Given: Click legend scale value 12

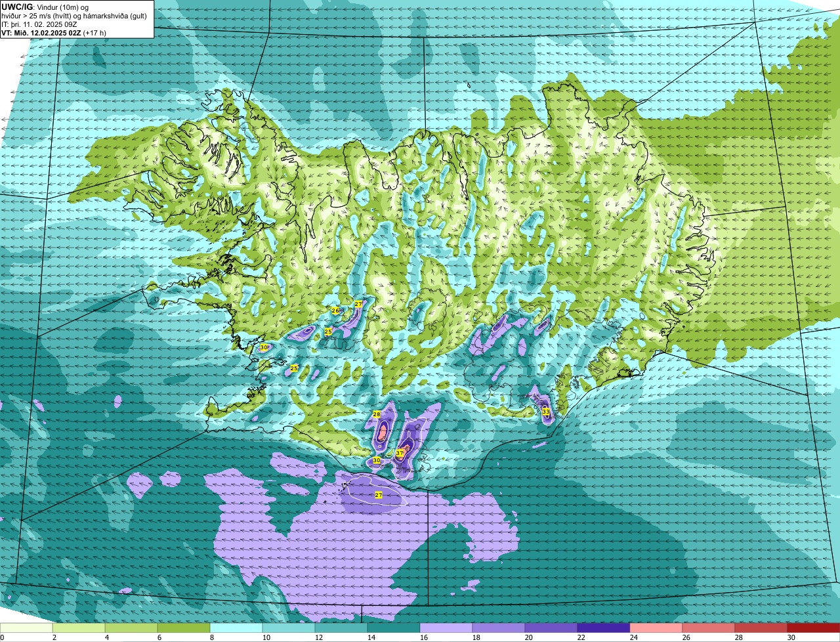Looking at the screenshot, I should click(319, 637).
